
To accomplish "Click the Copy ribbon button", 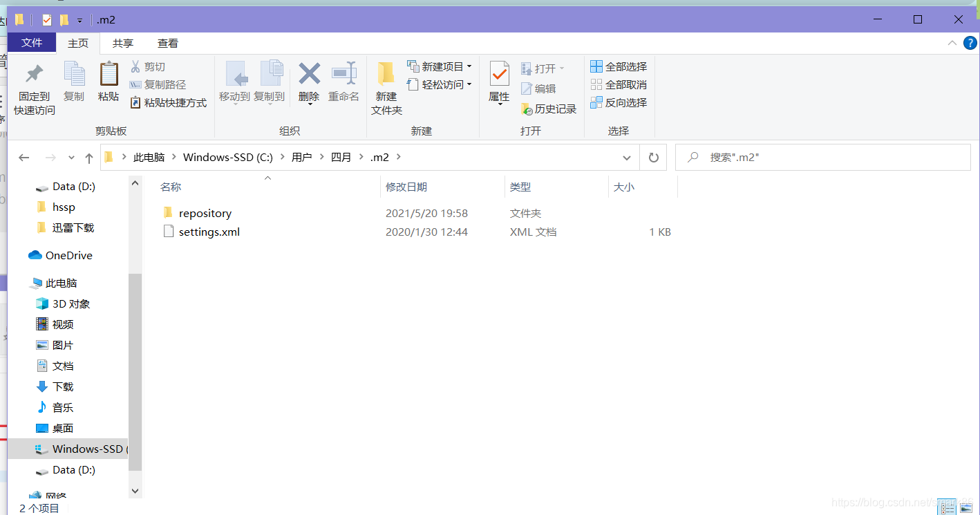I will pyautogui.click(x=74, y=82).
